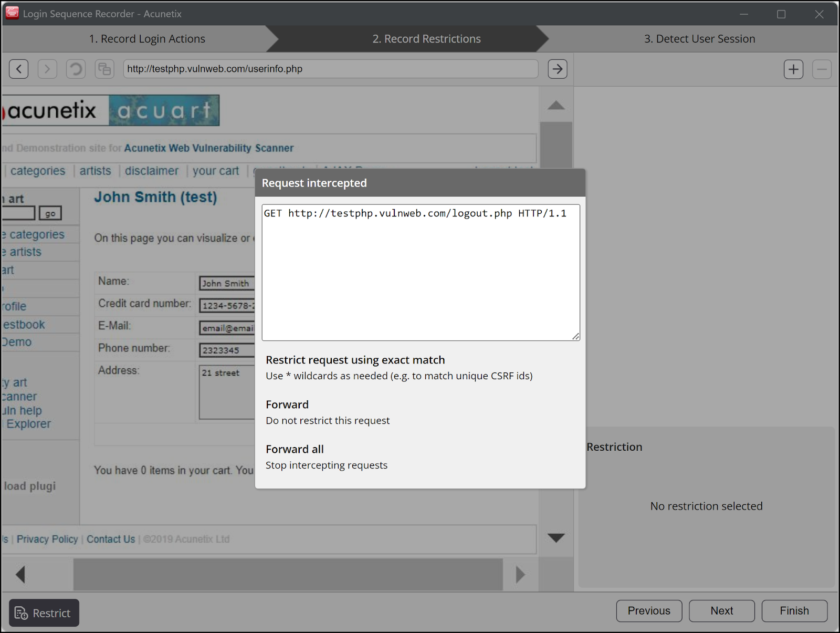
Task: Click the Next button
Action: (x=722, y=611)
